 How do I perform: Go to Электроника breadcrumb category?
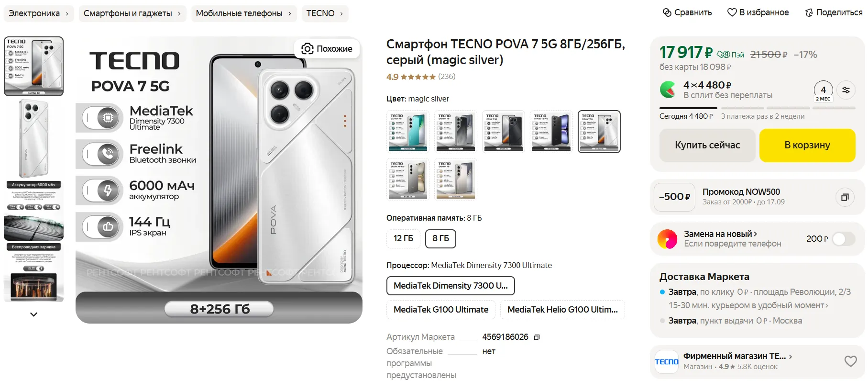(34, 13)
